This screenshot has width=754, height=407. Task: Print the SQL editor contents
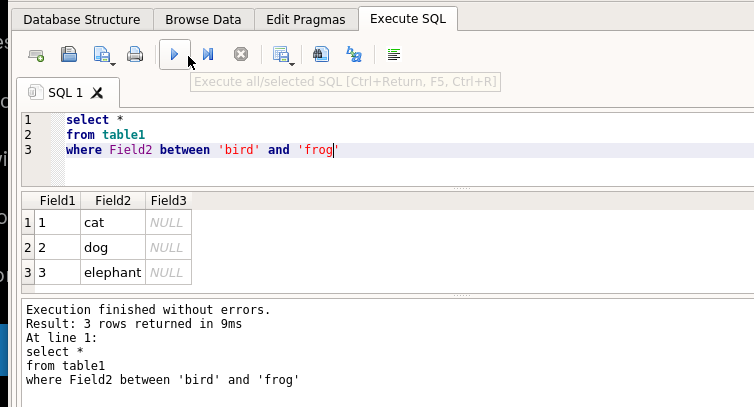[135, 54]
